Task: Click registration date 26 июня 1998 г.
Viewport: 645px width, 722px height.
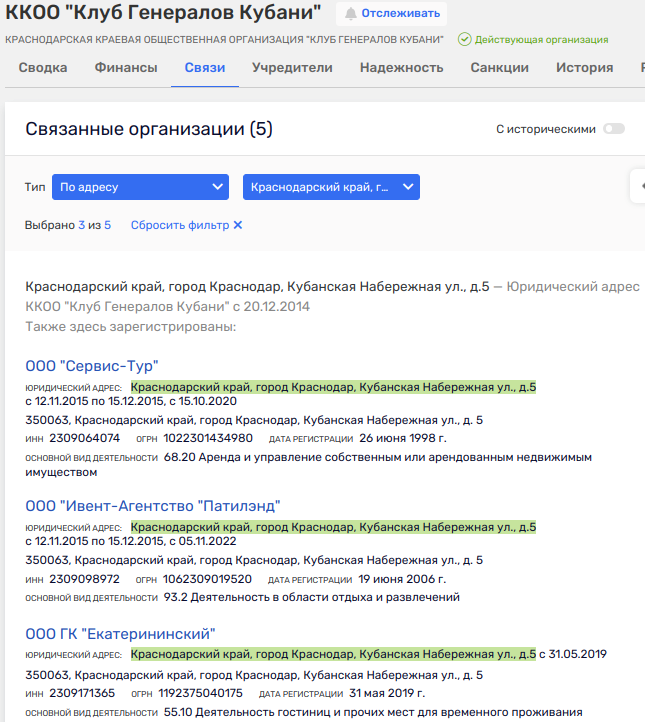Action: tap(403, 438)
